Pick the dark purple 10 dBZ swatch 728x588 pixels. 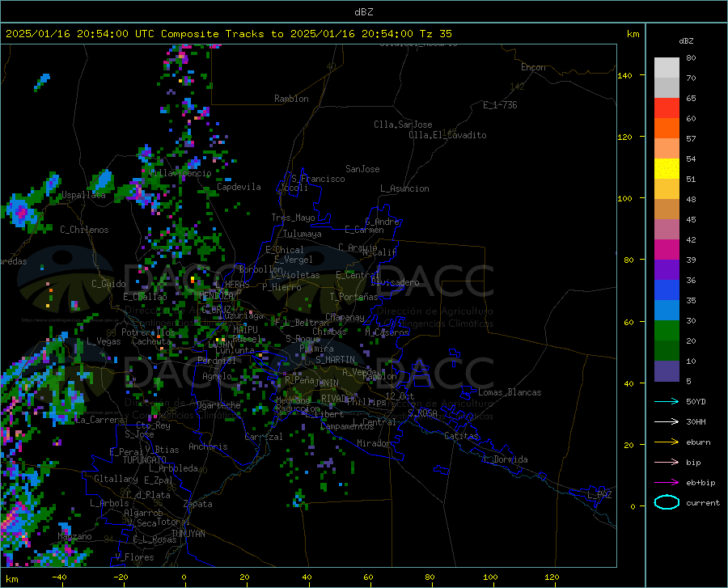tap(667, 371)
